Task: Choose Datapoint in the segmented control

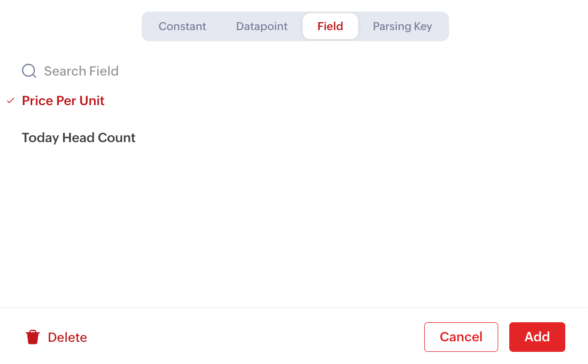Action: click(262, 26)
